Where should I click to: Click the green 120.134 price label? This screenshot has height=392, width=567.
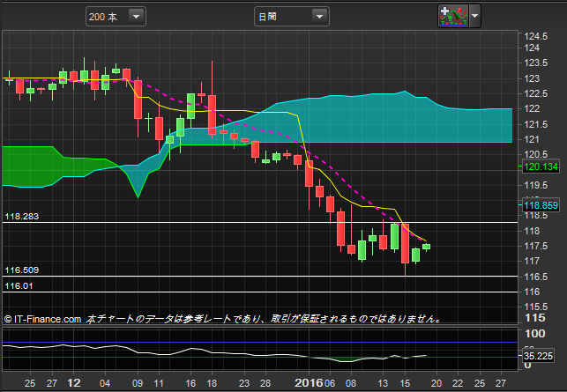coord(541,166)
